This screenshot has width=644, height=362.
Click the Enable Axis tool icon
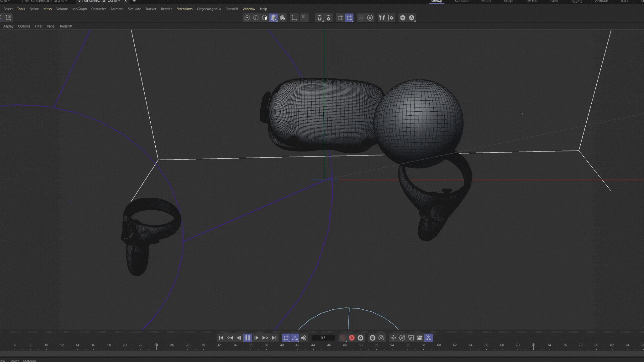(x=294, y=18)
